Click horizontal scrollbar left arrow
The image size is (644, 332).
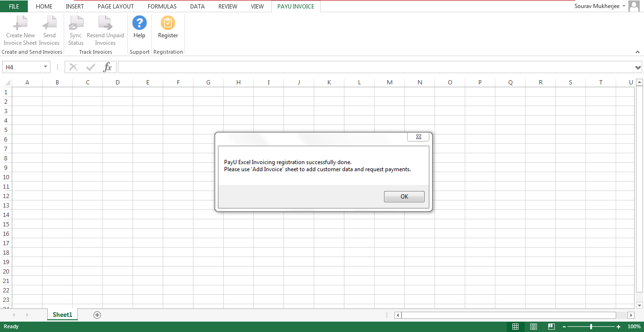398,315
